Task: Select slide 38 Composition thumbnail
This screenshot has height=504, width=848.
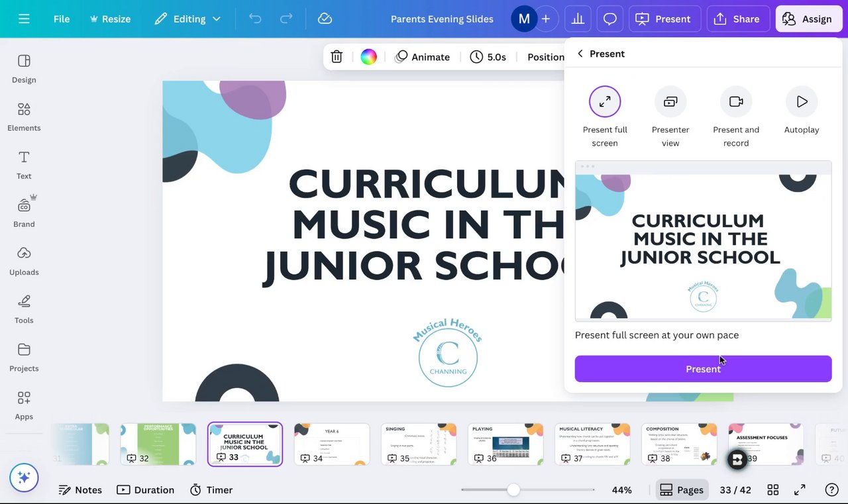Action: click(679, 444)
